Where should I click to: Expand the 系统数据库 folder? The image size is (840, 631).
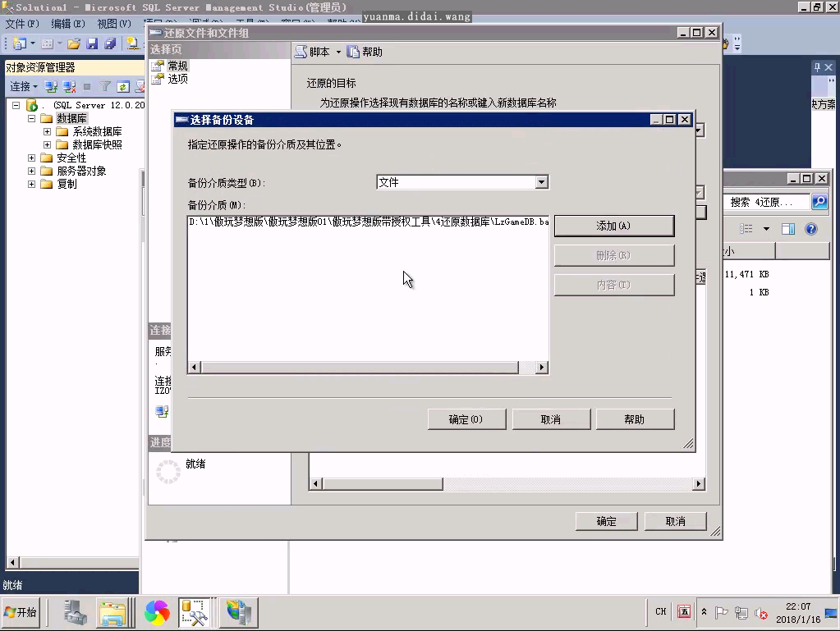(47, 131)
